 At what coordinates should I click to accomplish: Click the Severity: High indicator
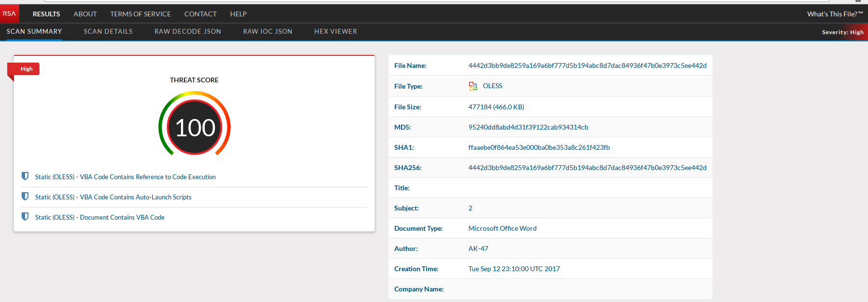(x=842, y=32)
